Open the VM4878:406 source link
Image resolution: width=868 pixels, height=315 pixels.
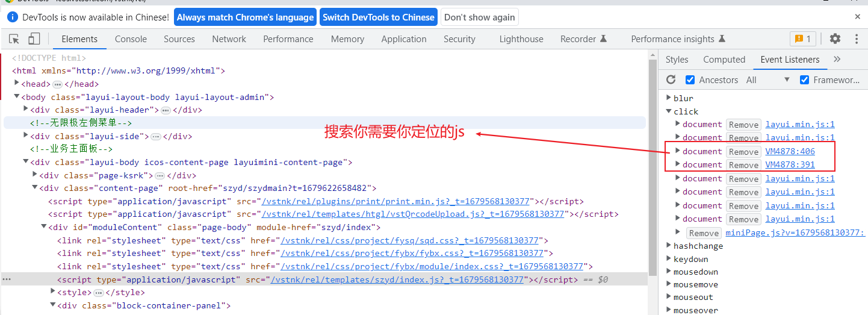tap(790, 151)
